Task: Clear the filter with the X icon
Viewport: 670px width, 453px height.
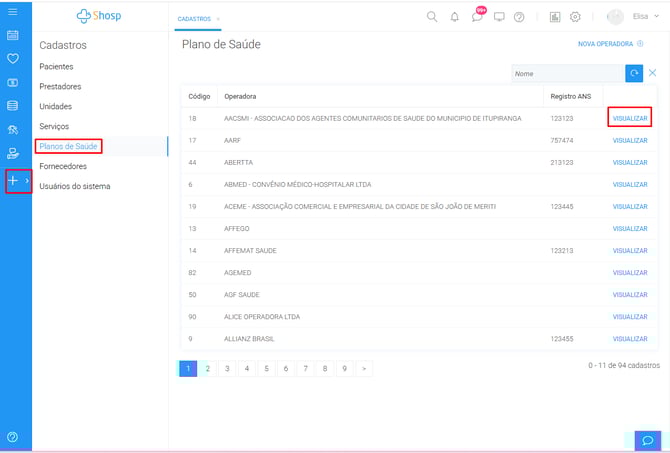Action: tap(653, 73)
